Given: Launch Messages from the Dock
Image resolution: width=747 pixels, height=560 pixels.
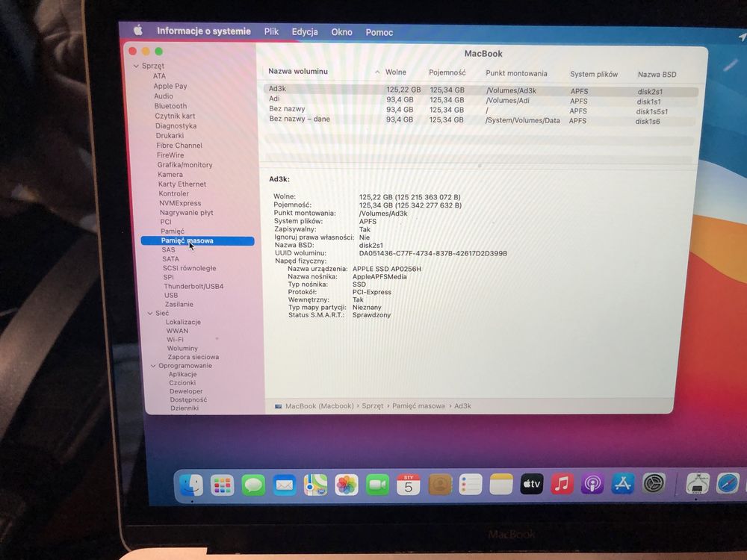Looking at the screenshot, I should (x=253, y=485).
